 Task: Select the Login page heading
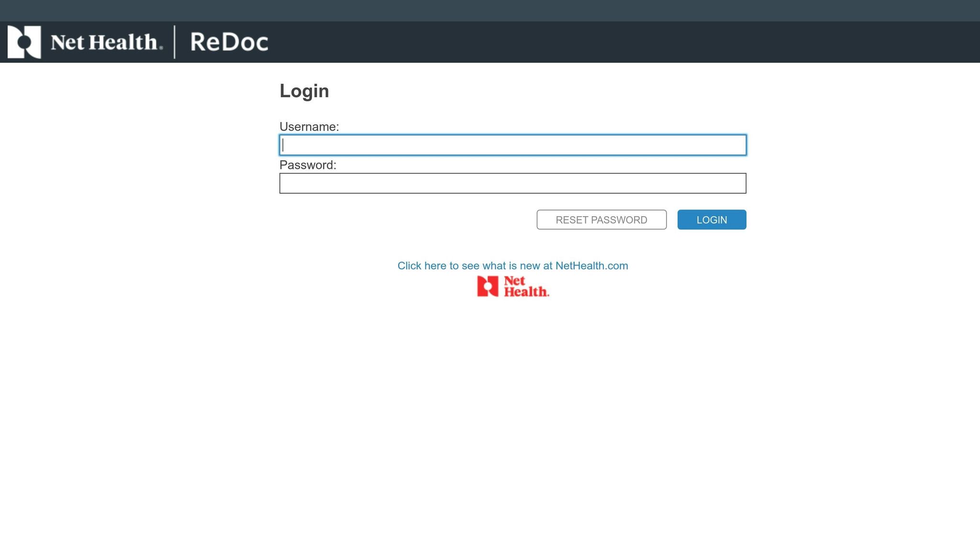coord(304,90)
